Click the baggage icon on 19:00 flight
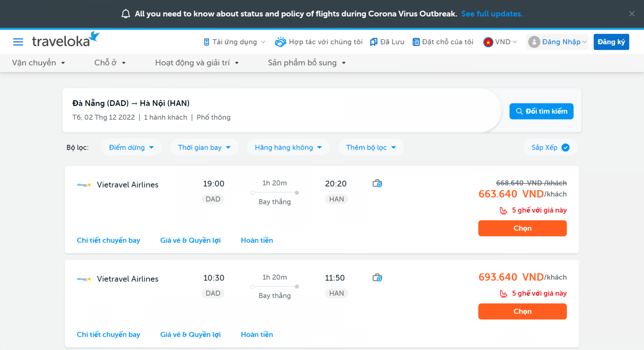 tap(377, 183)
